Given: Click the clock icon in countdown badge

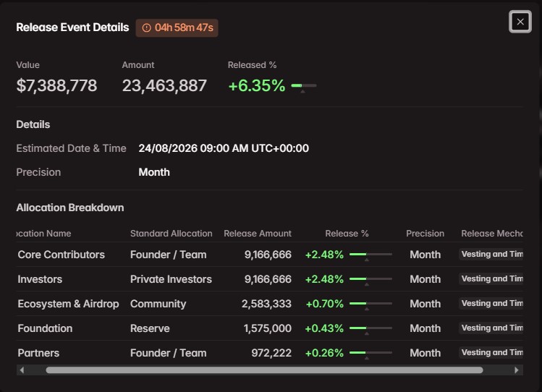Looking at the screenshot, I should point(147,27).
